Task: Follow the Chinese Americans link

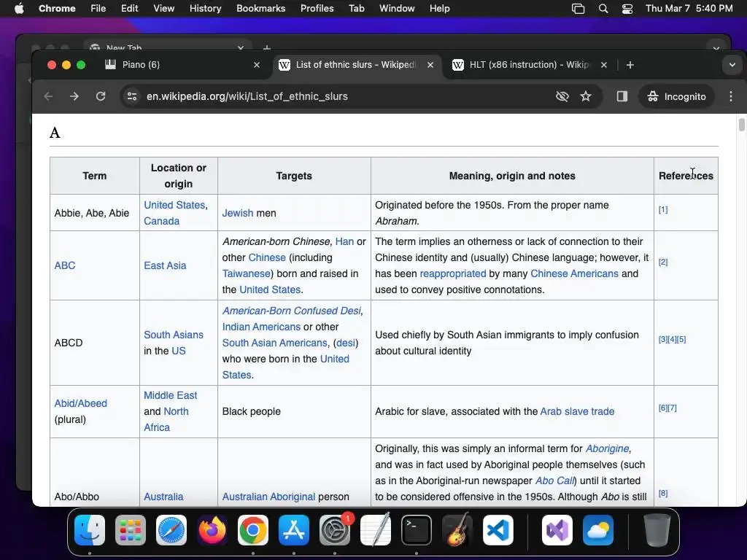Action: click(574, 273)
